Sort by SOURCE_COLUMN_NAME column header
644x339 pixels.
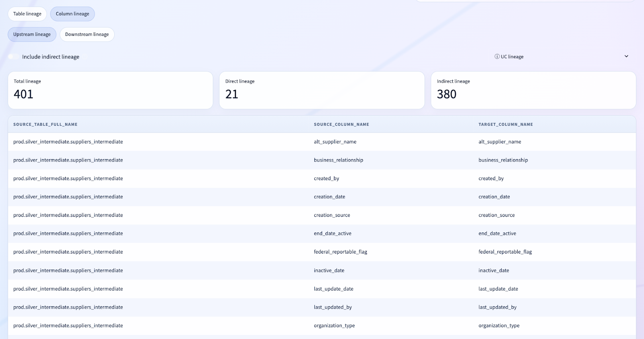(341, 125)
